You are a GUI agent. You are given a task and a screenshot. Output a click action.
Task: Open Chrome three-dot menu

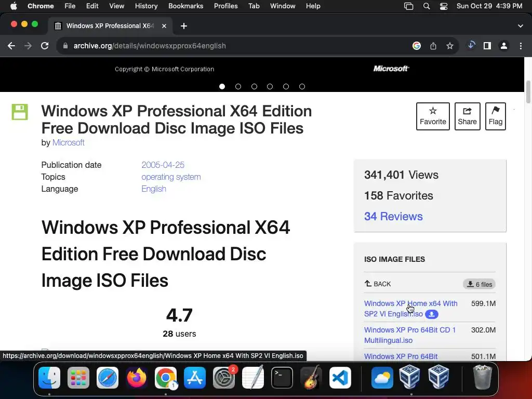(521, 46)
